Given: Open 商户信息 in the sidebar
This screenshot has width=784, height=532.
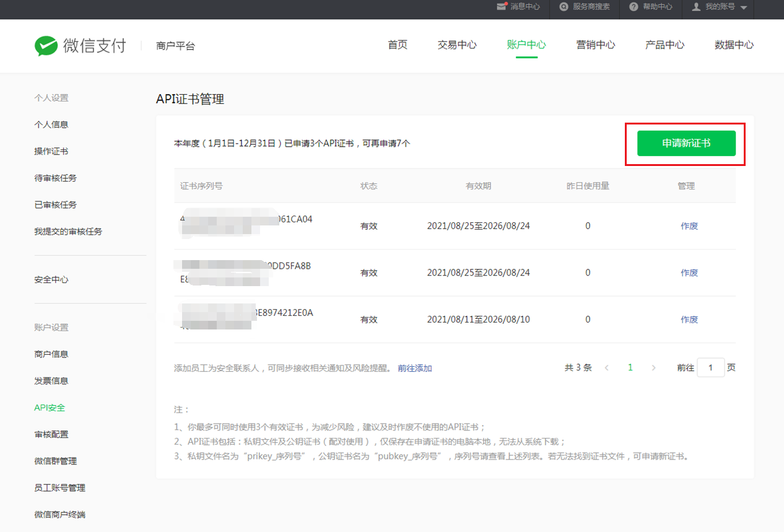Looking at the screenshot, I should point(51,354).
